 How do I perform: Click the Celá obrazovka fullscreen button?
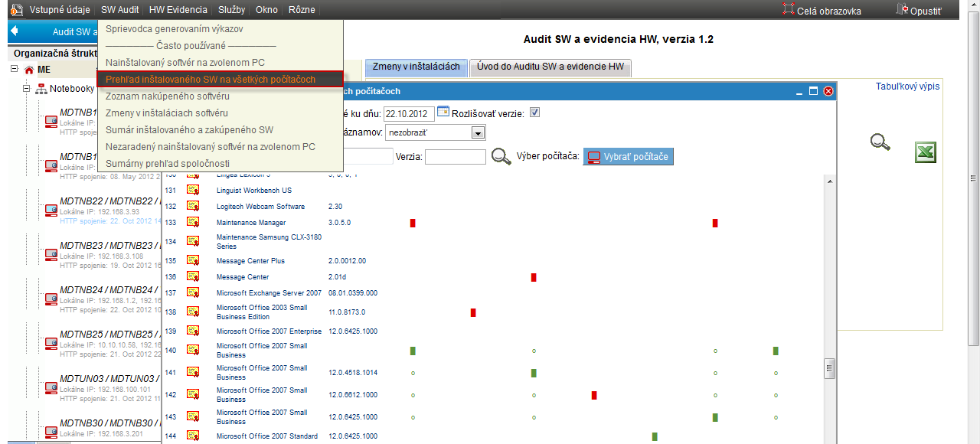pos(822,11)
